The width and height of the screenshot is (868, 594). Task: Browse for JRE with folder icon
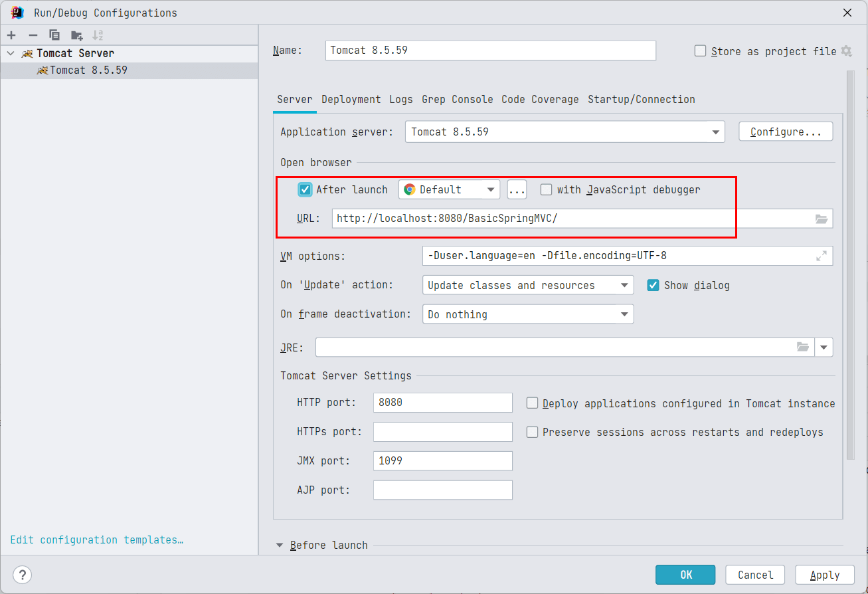[x=803, y=347]
